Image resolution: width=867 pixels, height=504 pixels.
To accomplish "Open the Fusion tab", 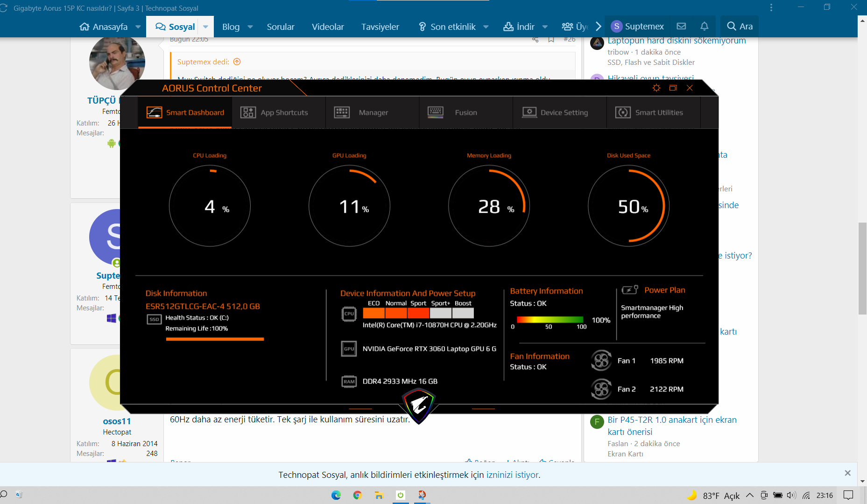I will point(466,112).
